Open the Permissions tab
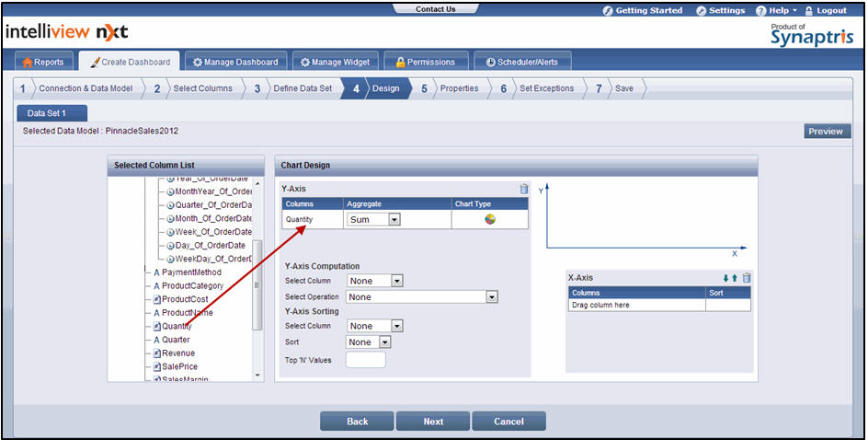The image size is (868, 440). pyautogui.click(x=425, y=62)
